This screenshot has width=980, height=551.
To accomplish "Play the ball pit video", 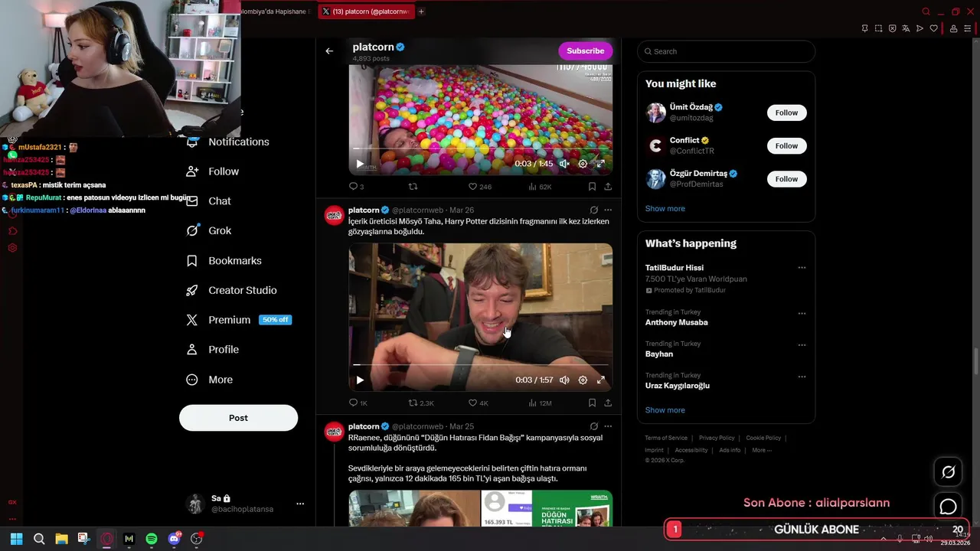I will 360,164.
